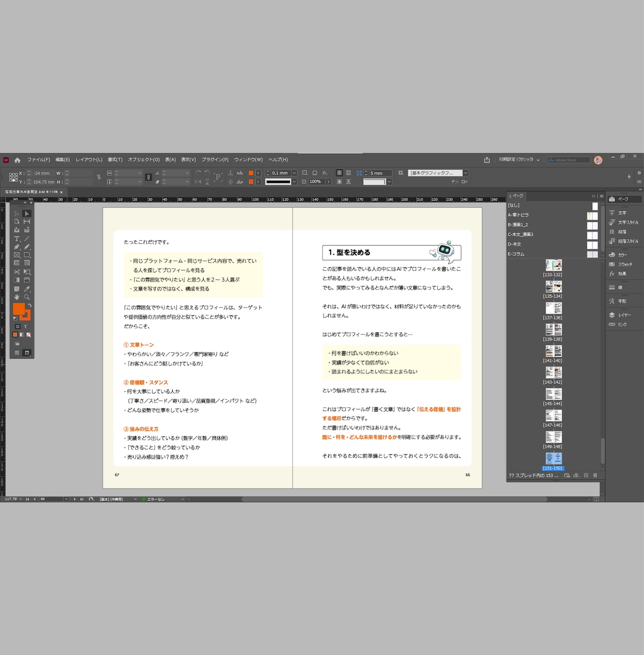644x655 pixels.
Task: Open the stroke weight 0.1 mm dropdown
Action: pyautogui.click(x=294, y=173)
